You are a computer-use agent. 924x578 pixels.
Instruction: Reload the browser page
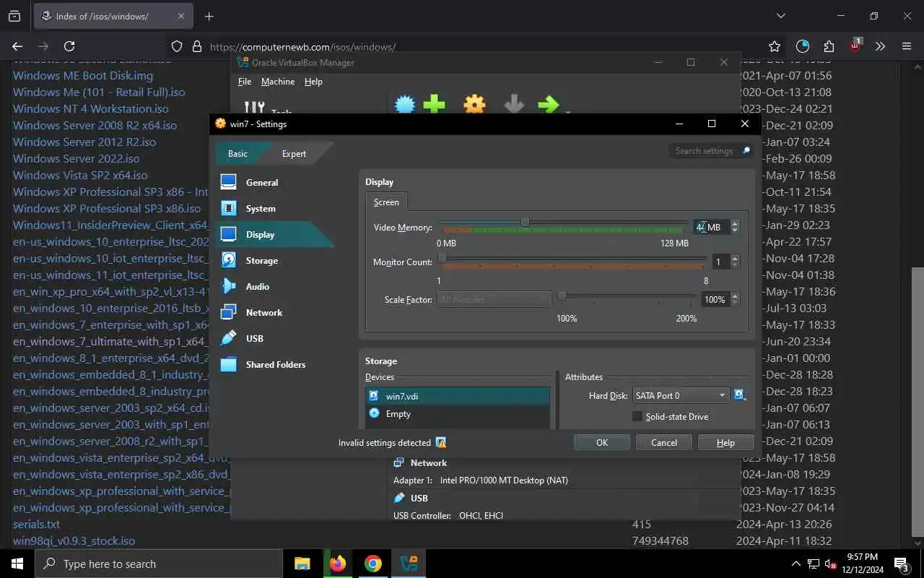click(69, 46)
